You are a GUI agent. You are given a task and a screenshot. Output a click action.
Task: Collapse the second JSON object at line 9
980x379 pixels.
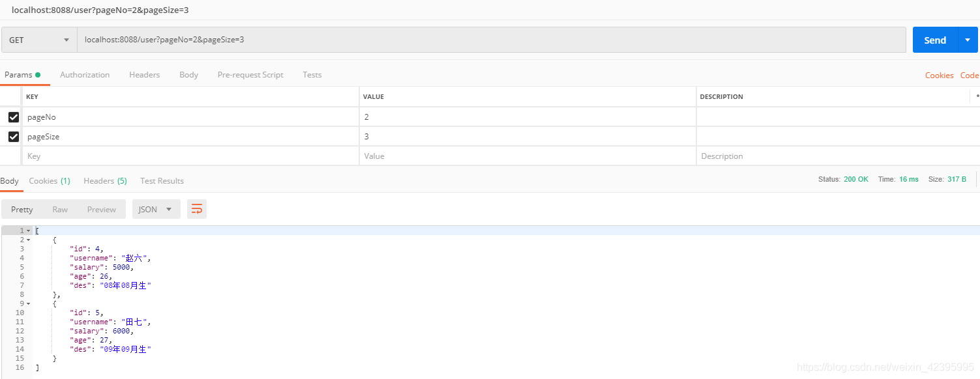point(29,304)
